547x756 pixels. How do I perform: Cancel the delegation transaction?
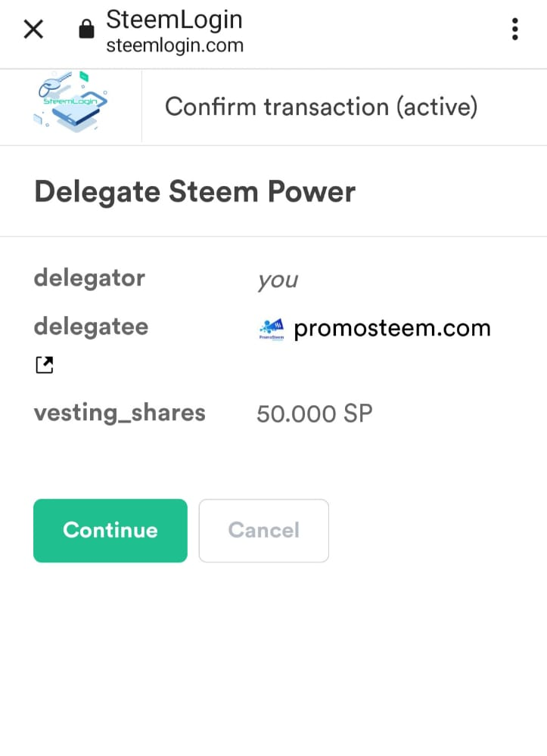pyautogui.click(x=263, y=531)
